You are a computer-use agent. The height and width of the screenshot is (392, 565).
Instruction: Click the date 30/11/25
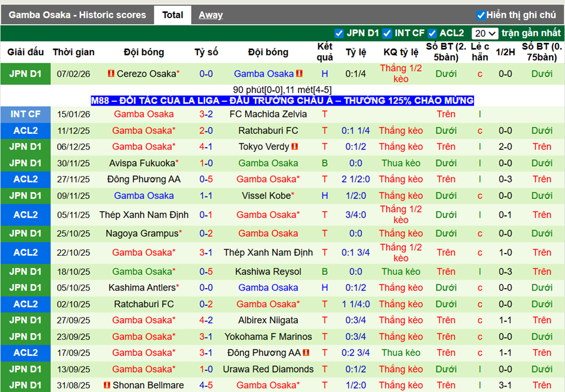point(73,163)
